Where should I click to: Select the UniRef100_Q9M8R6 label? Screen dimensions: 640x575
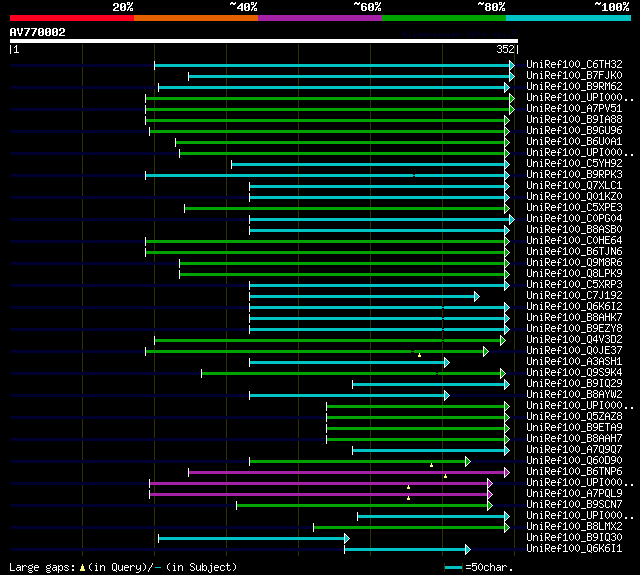click(574, 263)
